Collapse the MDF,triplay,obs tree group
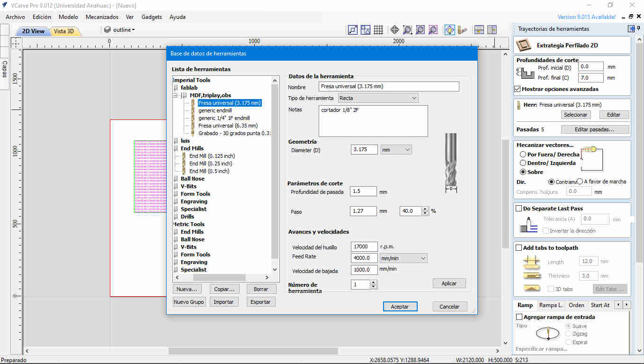The width and height of the screenshot is (644, 364). [176, 95]
